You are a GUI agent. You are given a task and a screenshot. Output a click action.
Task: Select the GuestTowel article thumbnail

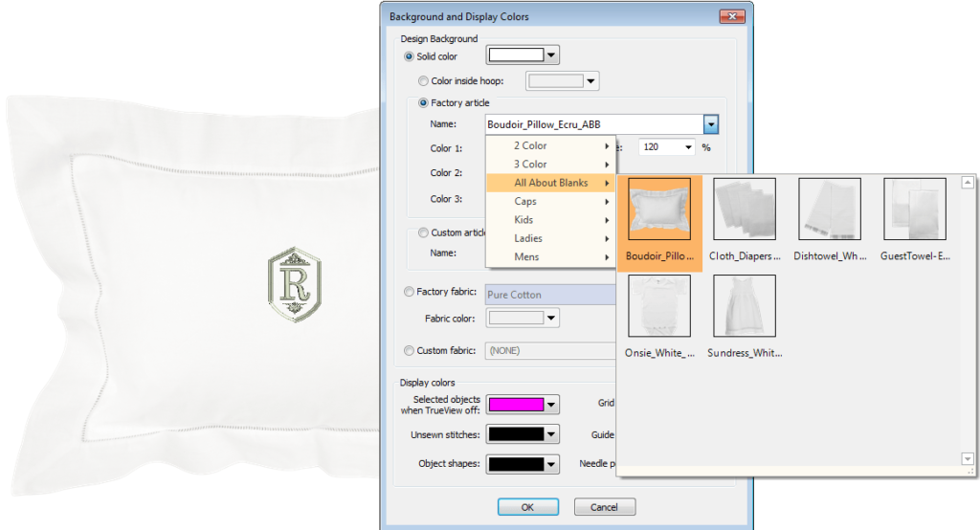click(x=914, y=210)
